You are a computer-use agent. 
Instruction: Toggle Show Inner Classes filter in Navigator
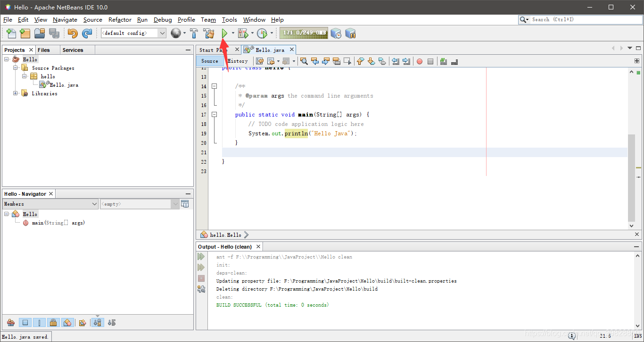coord(67,323)
